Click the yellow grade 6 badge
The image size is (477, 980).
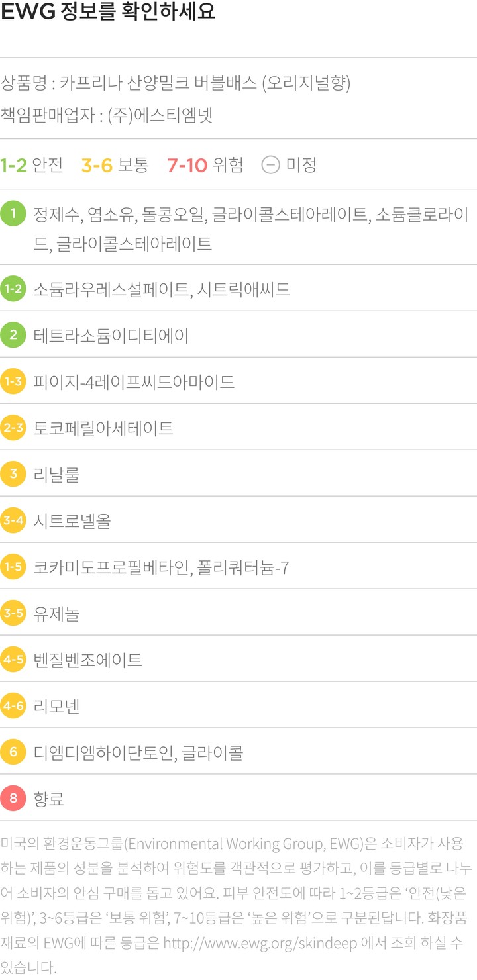[x=13, y=752]
